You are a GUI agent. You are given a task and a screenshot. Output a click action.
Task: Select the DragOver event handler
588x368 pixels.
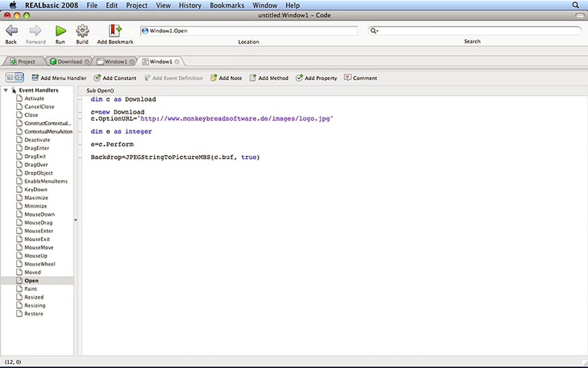tap(37, 165)
